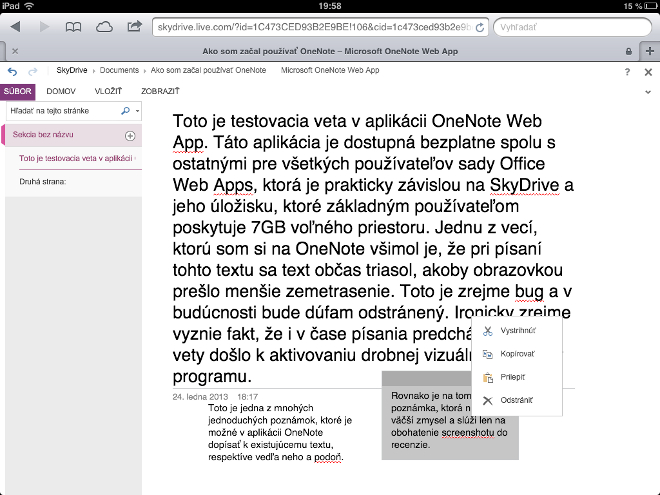Click the paste clipboard icon
The image size is (660, 495).
tap(487, 378)
